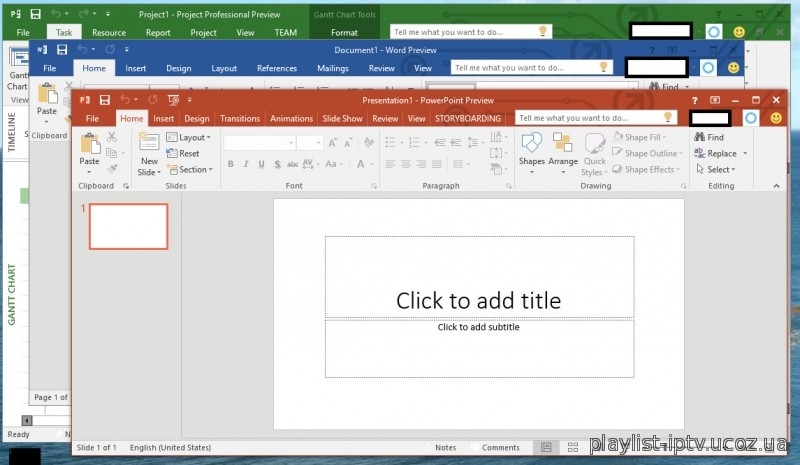Click Save icon in Word title bar

62,50
